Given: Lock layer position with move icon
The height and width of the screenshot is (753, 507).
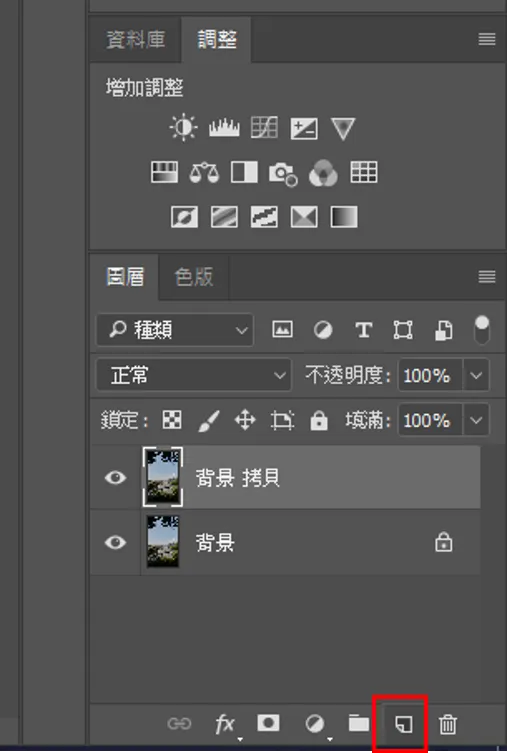Looking at the screenshot, I should click(245, 420).
